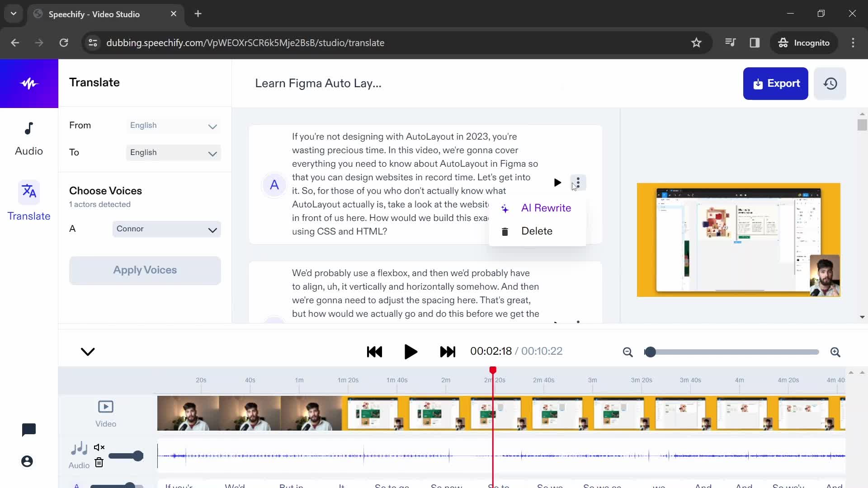The image size is (868, 488).
Task: Bookmark this page with star icon
Action: pos(696,42)
